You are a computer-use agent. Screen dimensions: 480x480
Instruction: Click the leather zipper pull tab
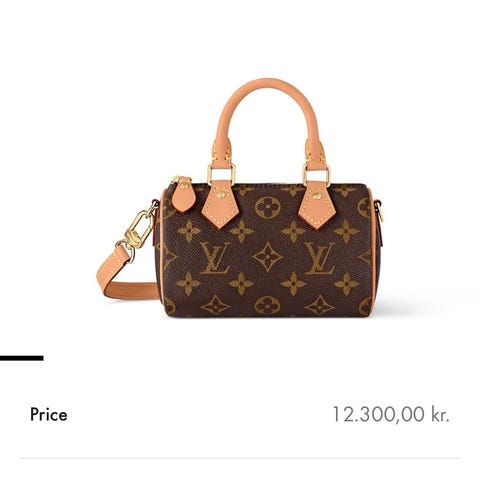click(x=183, y=195)
